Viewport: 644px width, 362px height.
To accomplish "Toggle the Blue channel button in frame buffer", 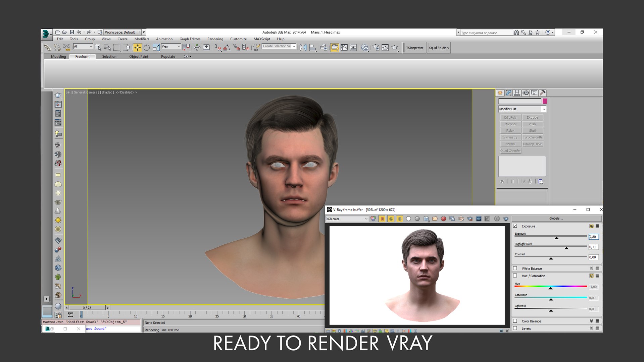I will tap(400, 219).
